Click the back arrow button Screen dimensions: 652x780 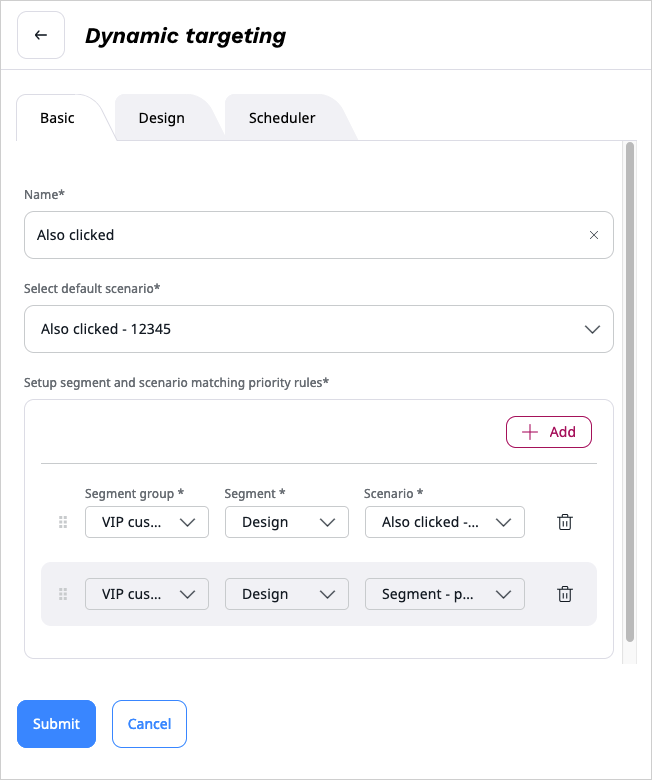[41, 36]
